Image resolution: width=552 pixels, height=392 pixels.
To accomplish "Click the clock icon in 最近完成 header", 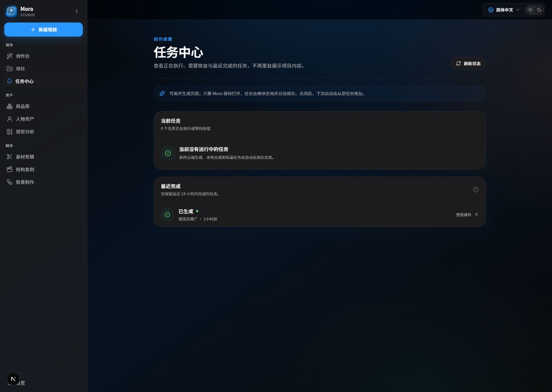I will click(476, 190).
